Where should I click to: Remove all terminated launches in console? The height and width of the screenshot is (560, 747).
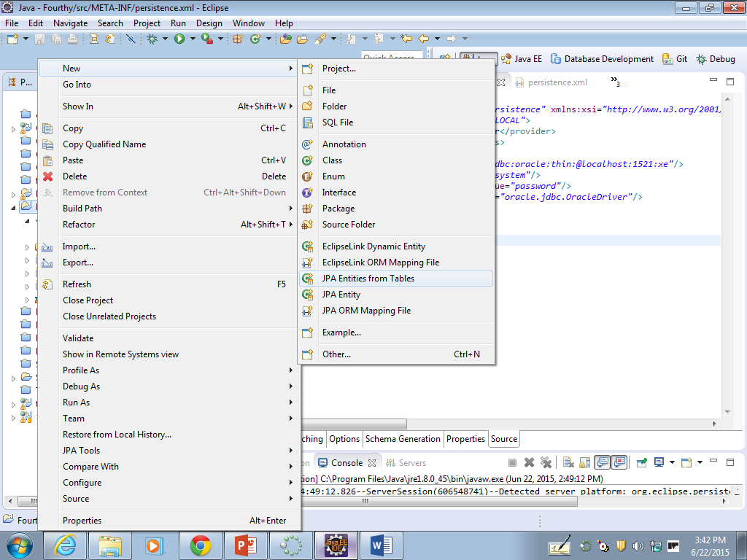click(545, 462)
